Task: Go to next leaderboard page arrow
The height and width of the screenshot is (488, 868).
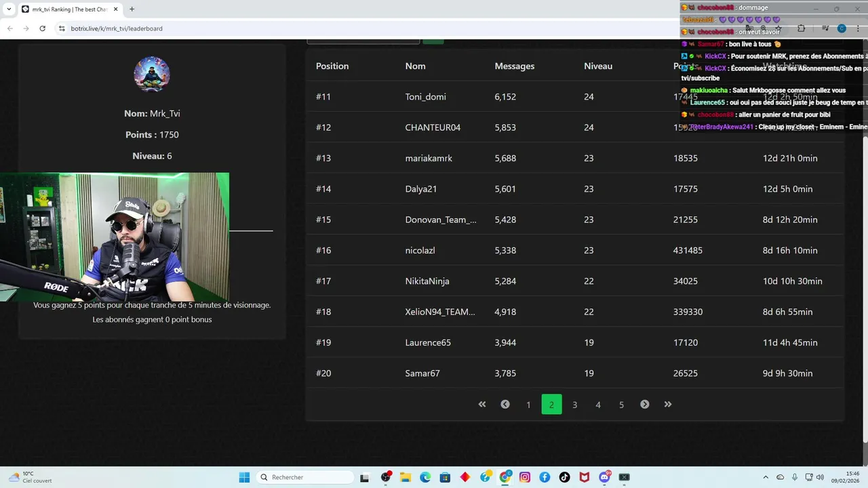Action: point(645,405)
